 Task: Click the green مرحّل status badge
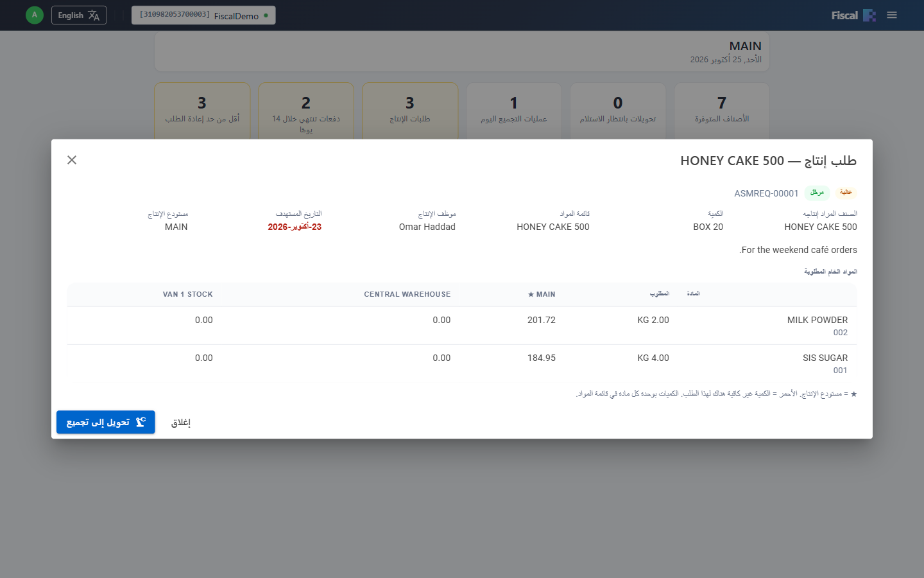point(817,193)
